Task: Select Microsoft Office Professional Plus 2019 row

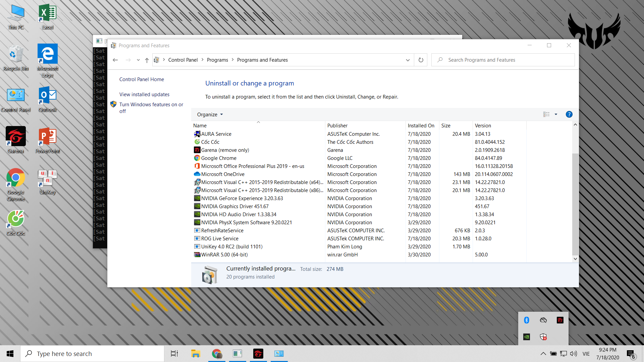Action: pos(359,166)
